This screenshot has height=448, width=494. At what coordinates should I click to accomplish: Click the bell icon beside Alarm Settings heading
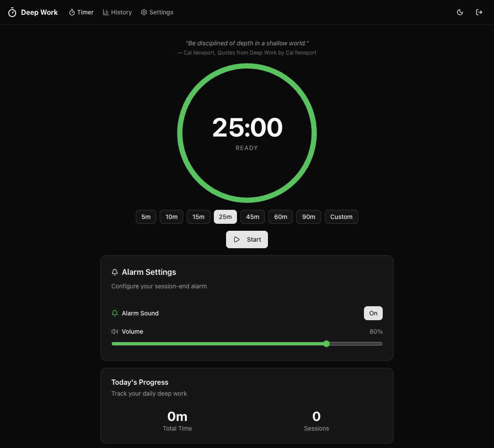click(115, 272)
